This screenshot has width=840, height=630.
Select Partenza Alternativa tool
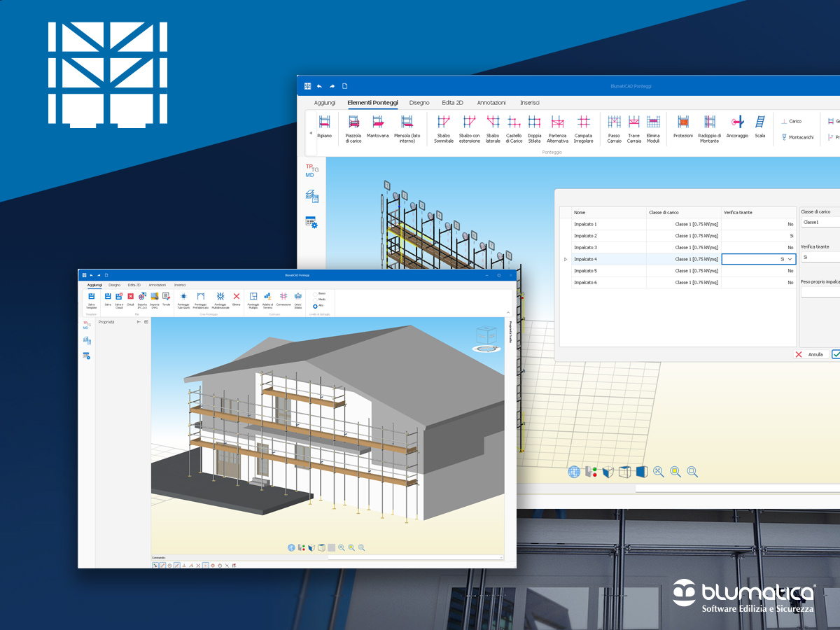[x=557, y=129]
